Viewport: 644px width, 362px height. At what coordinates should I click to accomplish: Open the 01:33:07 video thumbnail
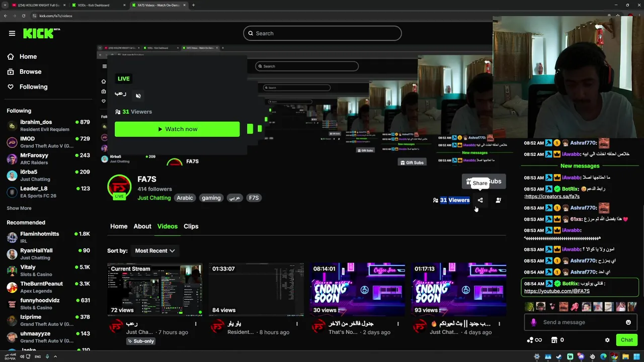tap(256, 290)
